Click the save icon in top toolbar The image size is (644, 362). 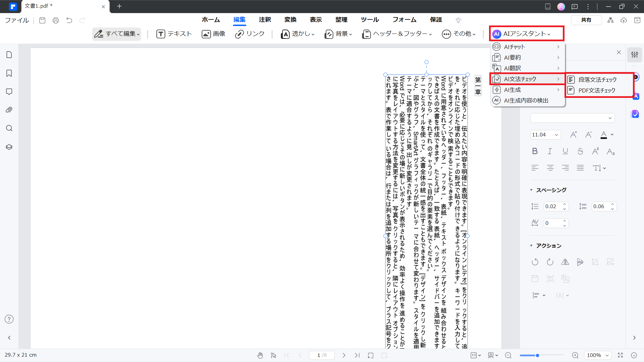click(42, 20)
